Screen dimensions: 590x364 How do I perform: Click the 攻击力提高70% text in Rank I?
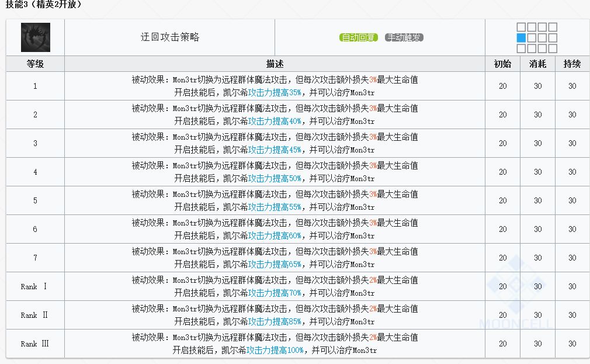point(275,293)
